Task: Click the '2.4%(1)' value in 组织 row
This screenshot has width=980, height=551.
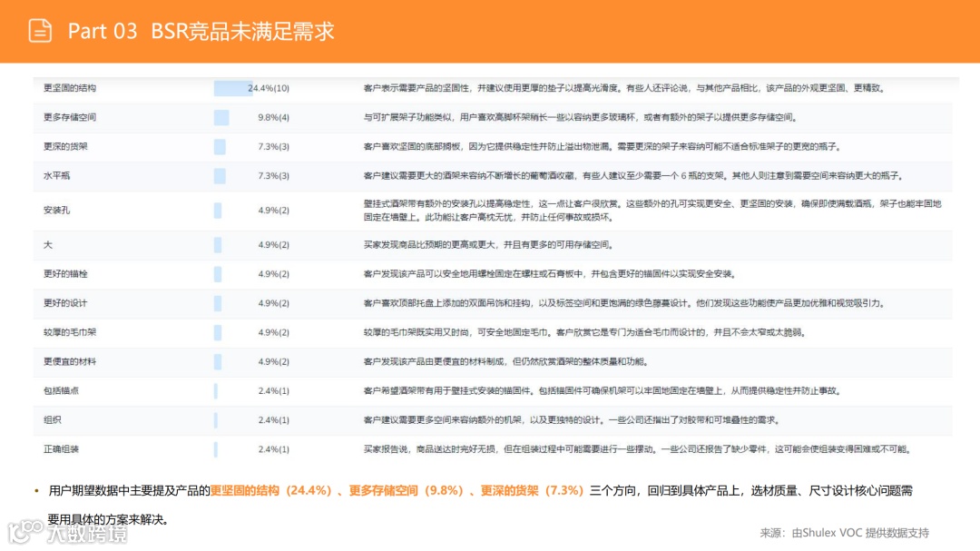Action: tap(274, 420)
